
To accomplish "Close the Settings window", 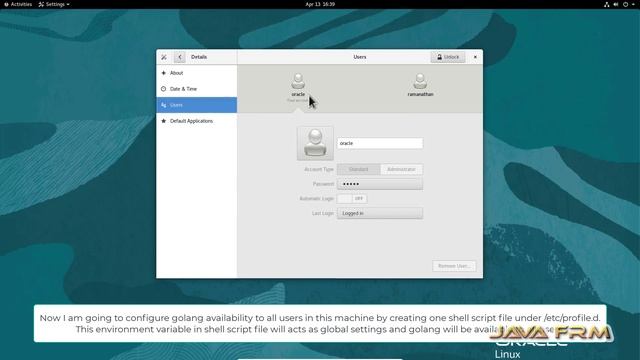I will (475, 57).
